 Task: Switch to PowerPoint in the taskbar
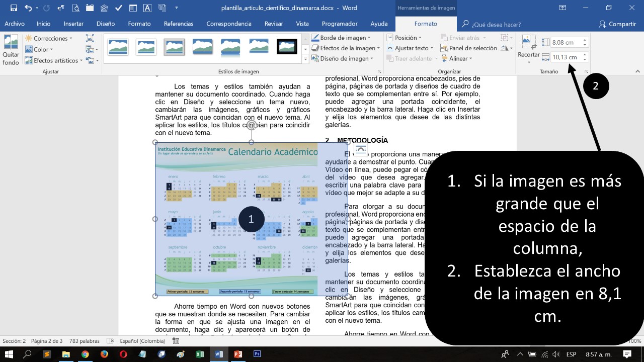[x=238, y=354]
